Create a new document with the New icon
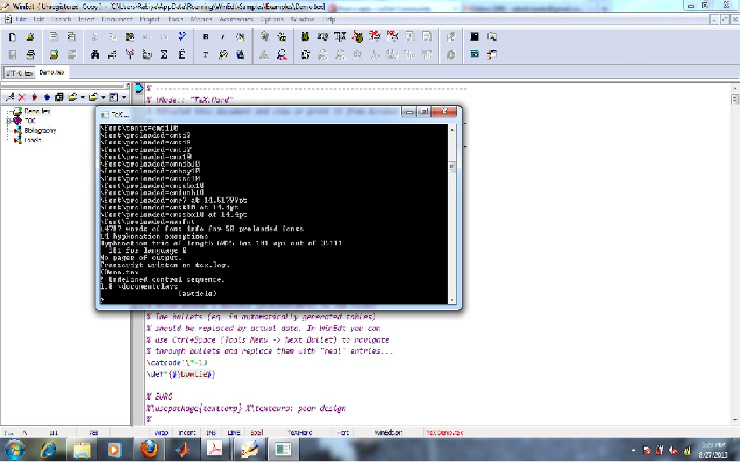 (13, 37)
